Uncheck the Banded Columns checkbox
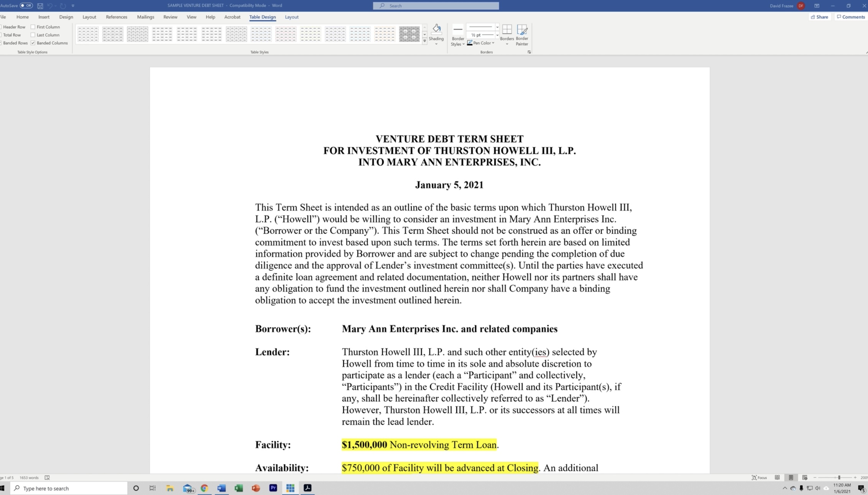The height and width of the screenshot is (495, 868). pos(33,43)
